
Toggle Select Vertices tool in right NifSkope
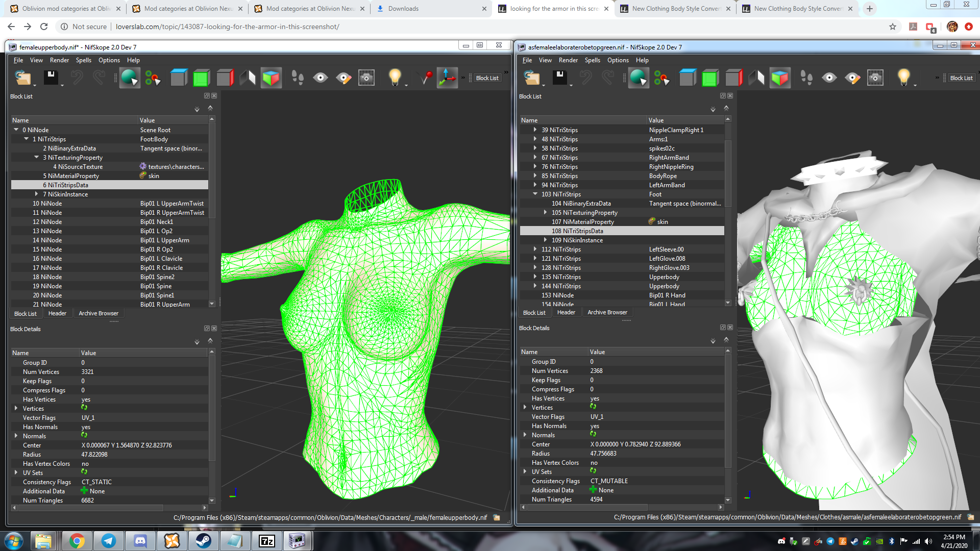coord(661,78)
